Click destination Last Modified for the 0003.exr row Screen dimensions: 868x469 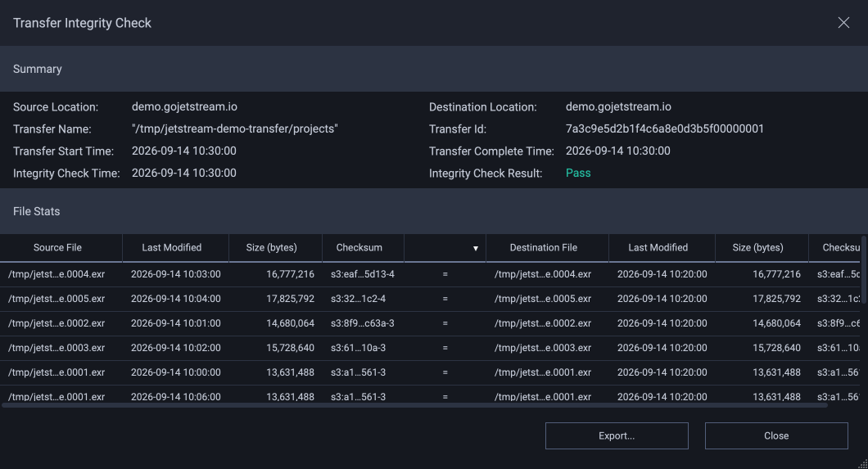point(662,348)
